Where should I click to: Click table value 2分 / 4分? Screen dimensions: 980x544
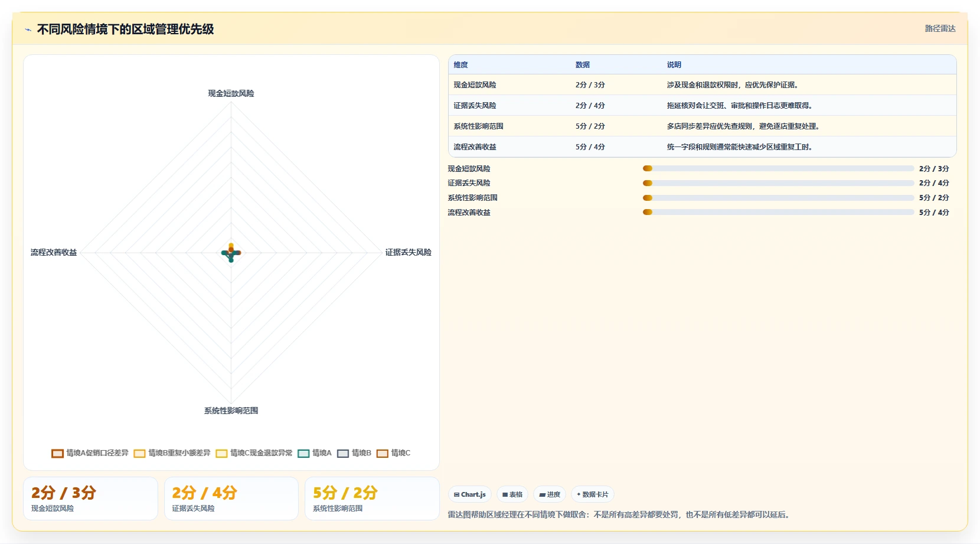click(x=590, y=106)
